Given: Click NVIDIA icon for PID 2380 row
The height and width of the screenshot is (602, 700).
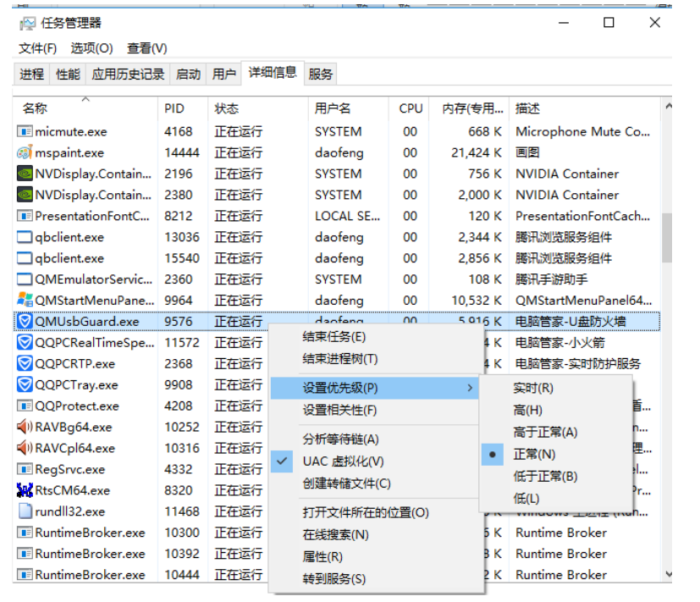Looking at the screenshot, I should coord(25,194).
